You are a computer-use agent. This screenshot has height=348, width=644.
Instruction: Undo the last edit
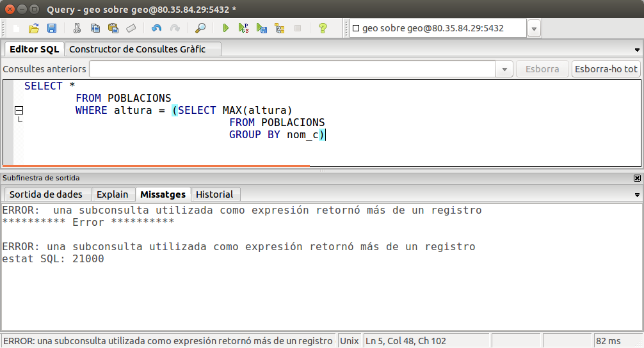tap(156, 28)
